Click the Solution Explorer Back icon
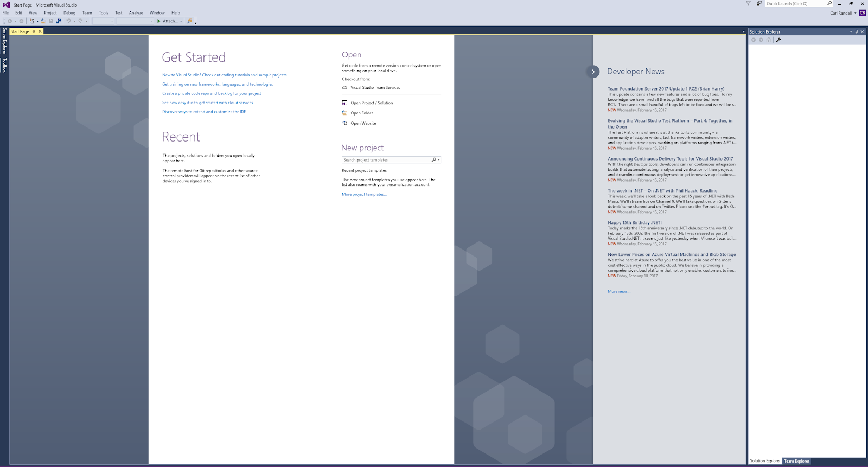 pos(754,40)
